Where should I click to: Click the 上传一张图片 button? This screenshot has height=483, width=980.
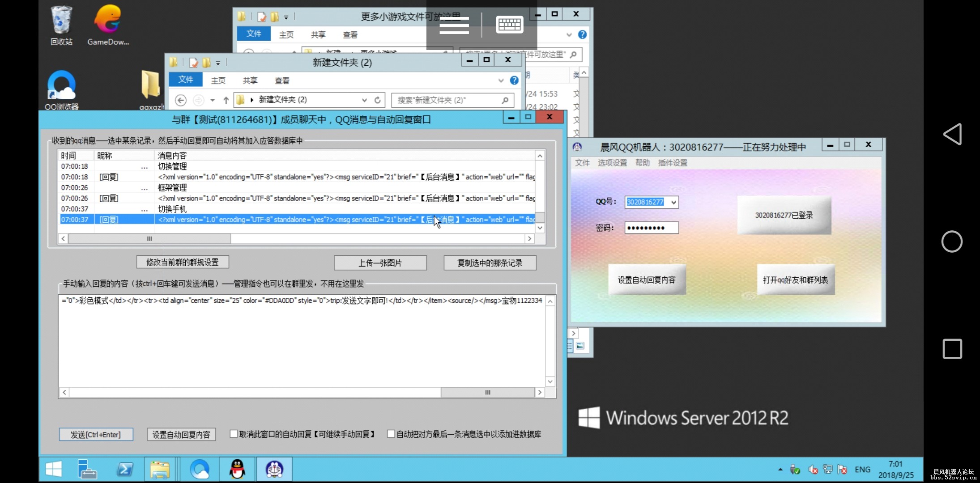coord(380,263)
